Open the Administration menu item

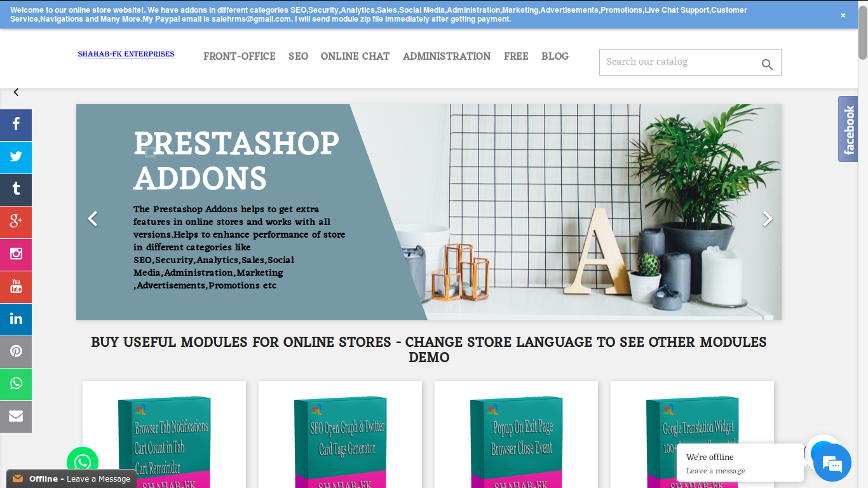pos(447,56)
